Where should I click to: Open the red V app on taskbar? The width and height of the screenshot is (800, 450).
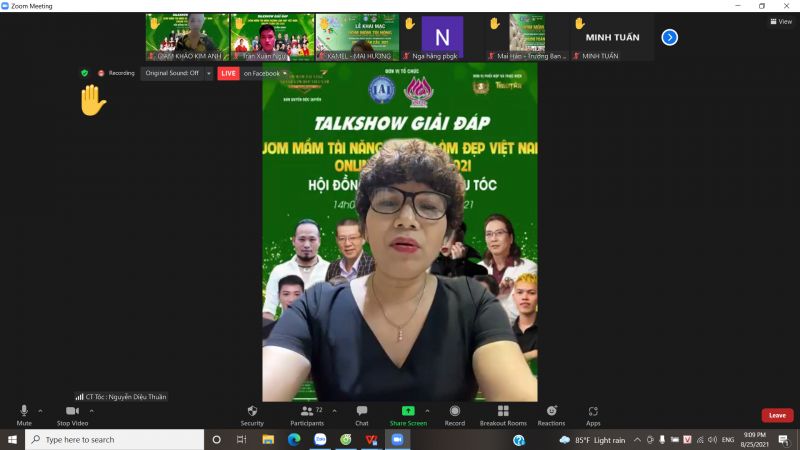coord(371,439)
